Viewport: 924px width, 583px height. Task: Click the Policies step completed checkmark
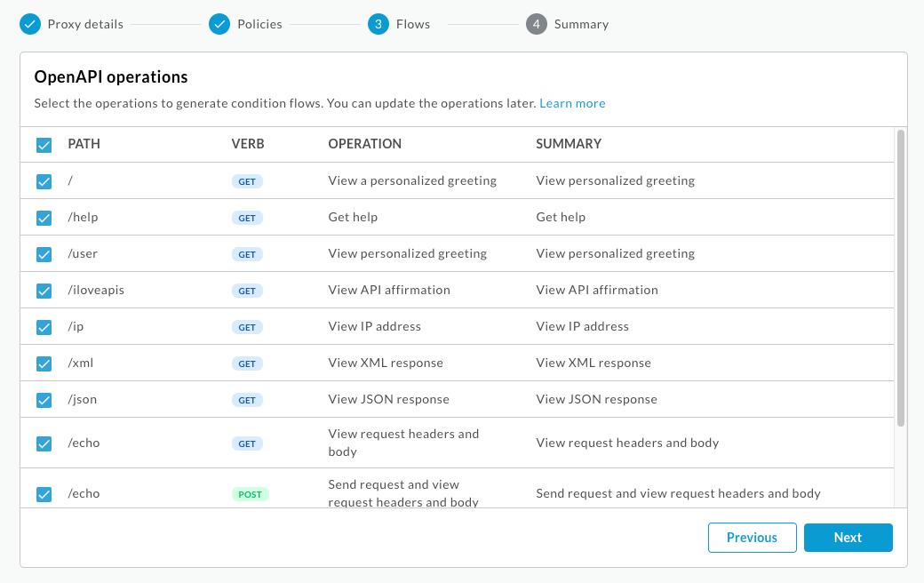(x=219, y=24)
